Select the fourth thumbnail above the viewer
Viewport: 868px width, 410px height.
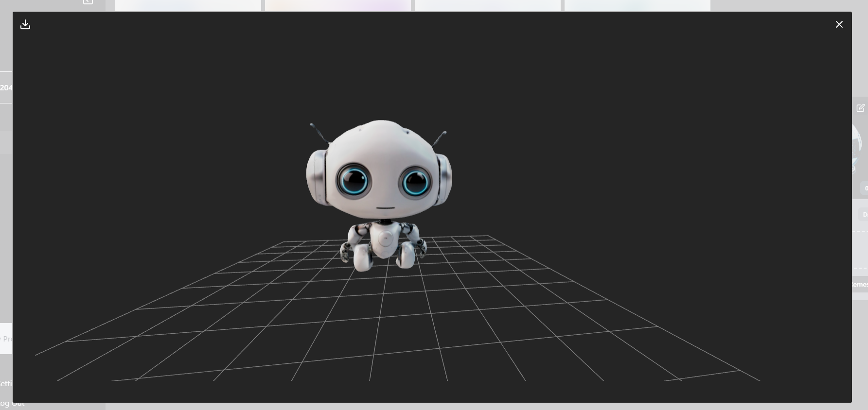pyautogui.click(x=638, y=5)
